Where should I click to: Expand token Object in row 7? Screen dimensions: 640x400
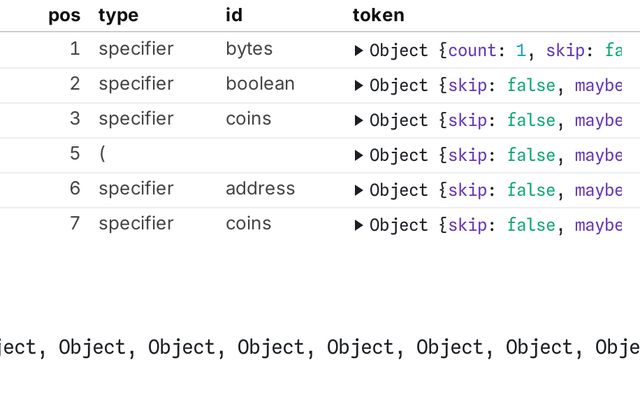[x=359, y=225]
